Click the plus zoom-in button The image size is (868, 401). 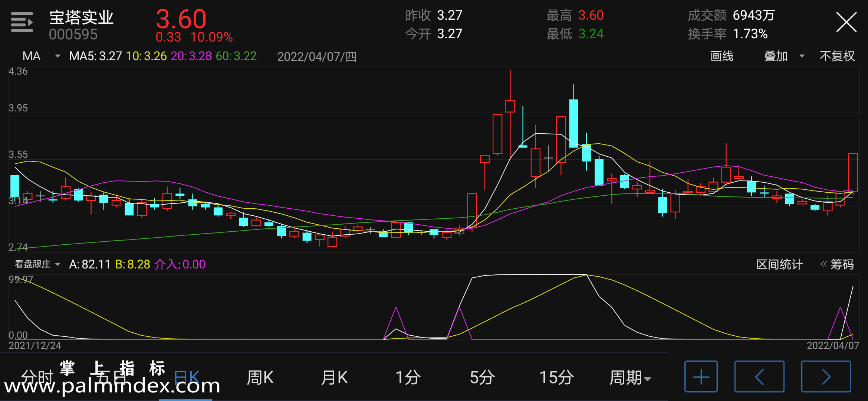(701, 376)
